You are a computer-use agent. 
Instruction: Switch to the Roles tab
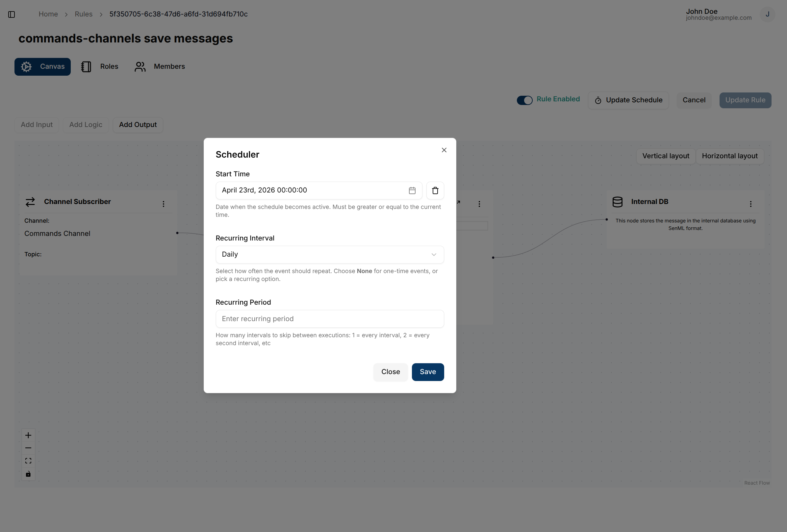(x=100, y=67)
